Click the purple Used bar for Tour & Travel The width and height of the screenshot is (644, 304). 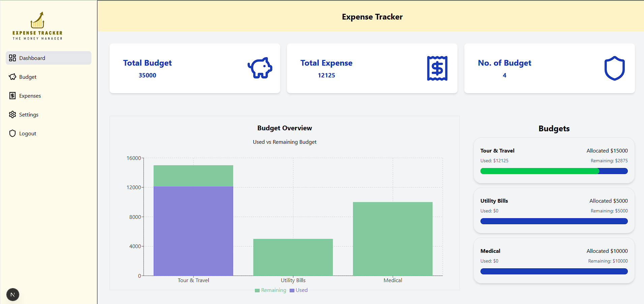point(193,231)
